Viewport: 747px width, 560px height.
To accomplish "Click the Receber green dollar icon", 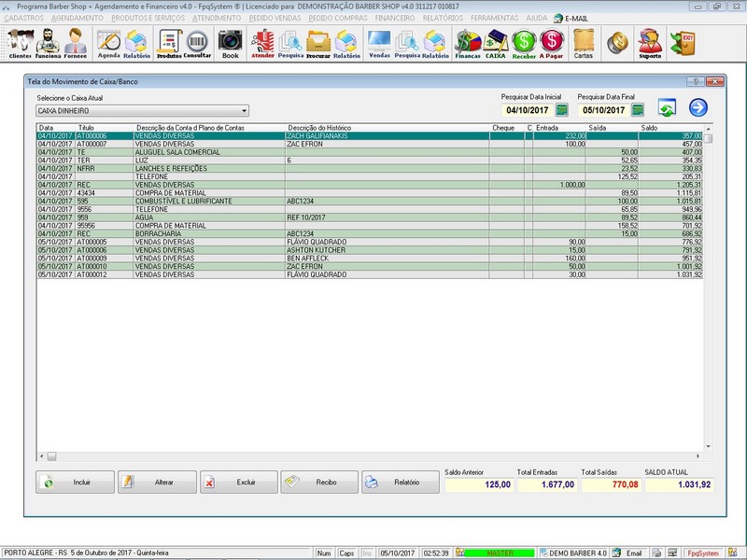I will click(x=524, y=43).
